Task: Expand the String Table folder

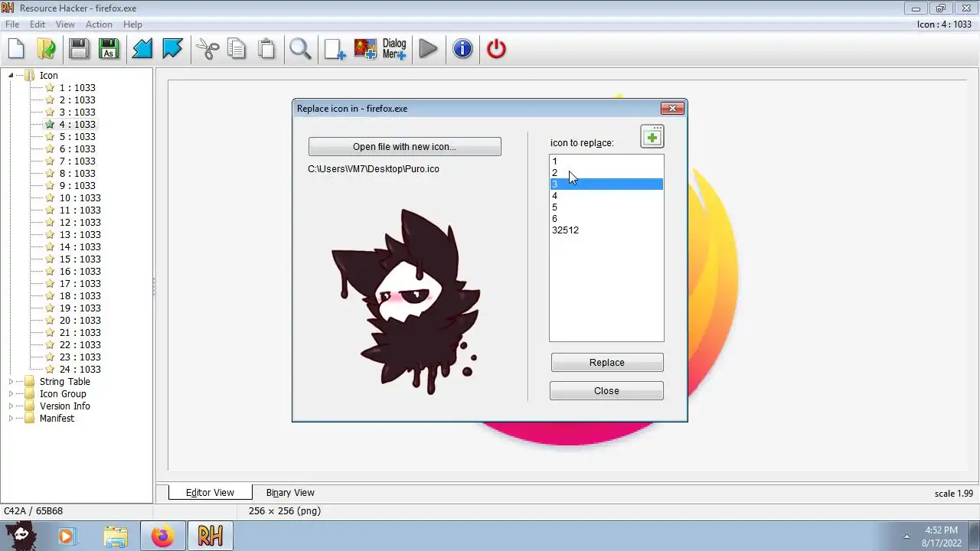Action: pos(11,381)
